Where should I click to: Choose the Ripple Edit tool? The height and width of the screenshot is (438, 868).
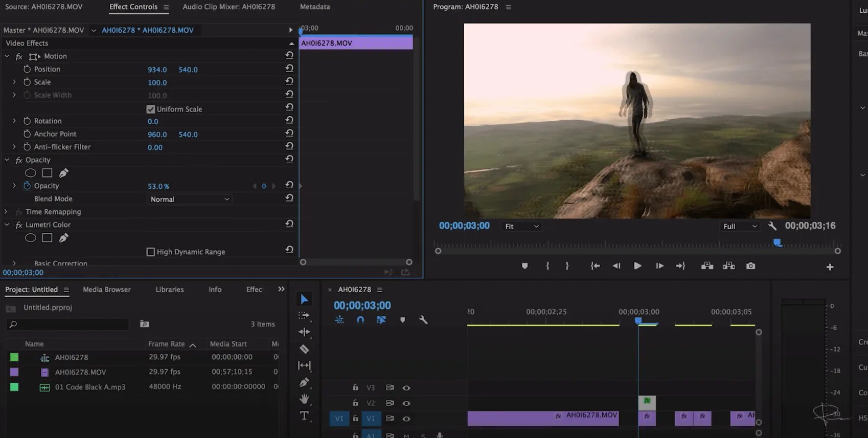pyautogui.click(x=304, y=332)
